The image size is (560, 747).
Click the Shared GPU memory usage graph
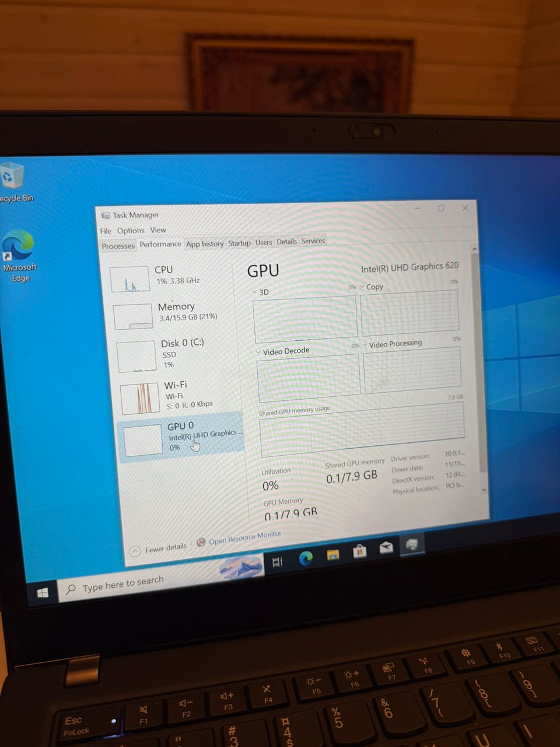point(362,430)
